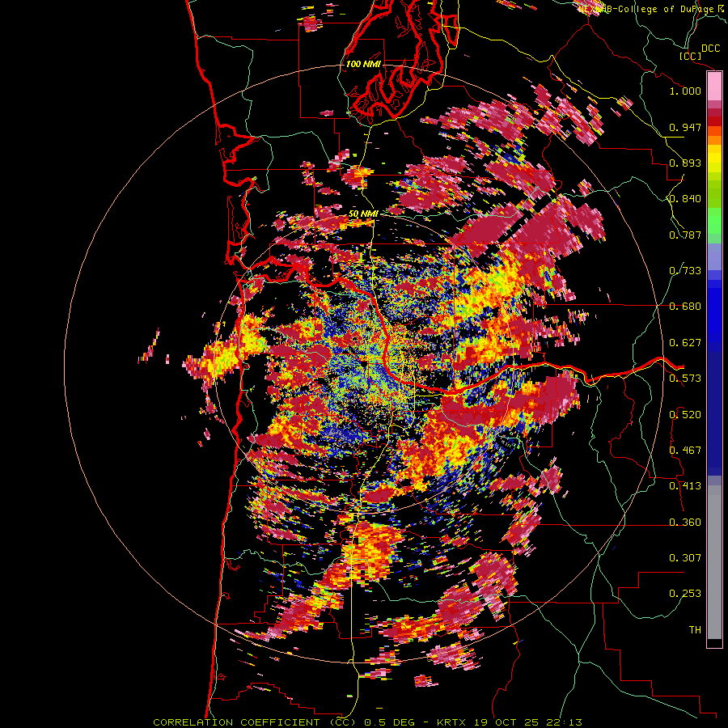728x728 pixels.
Task: Click the "[CC]" label above the color scale
Action: pos(691,56)
